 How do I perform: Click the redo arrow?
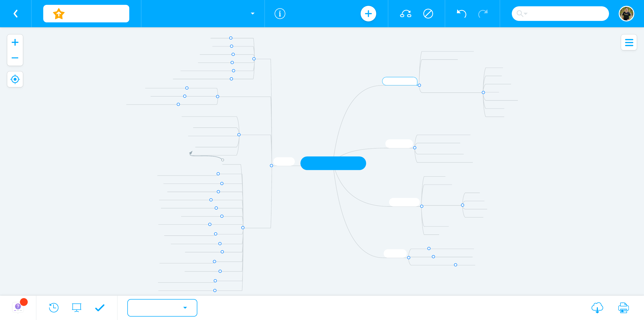pos(483,14)
